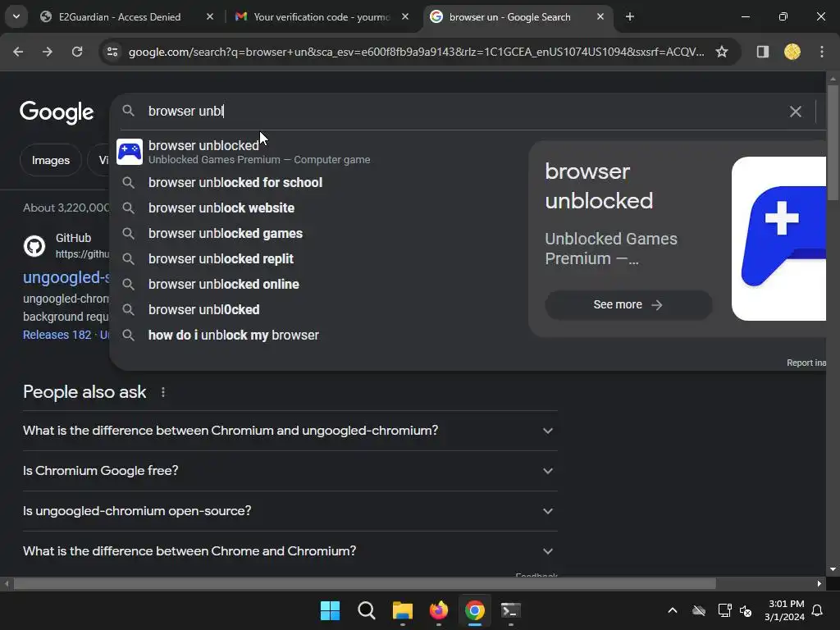Viewport: 840px width, 630px height.
Task: Open a new tab with the plus button
Action: point(630,16)
